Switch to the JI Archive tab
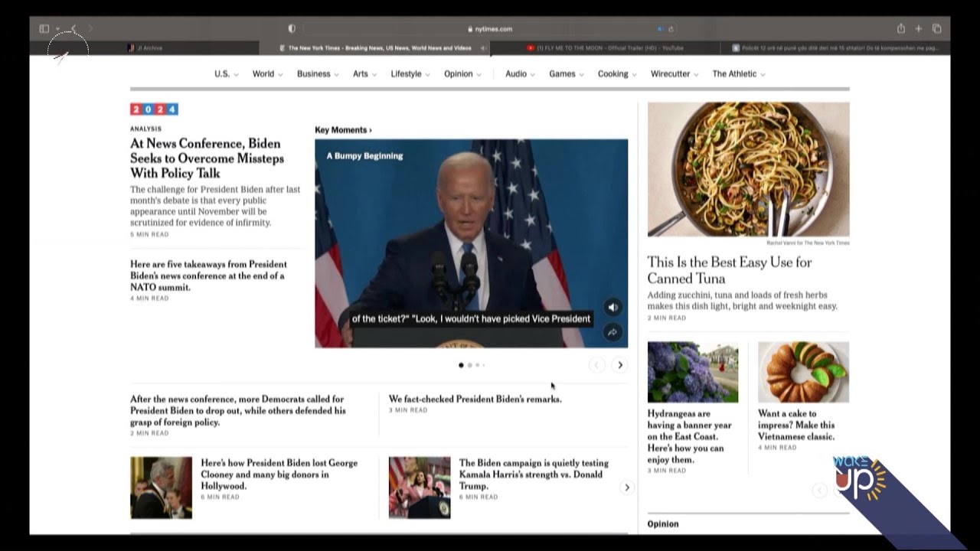The height and width of the screenshot is (551, 980). 145,48
